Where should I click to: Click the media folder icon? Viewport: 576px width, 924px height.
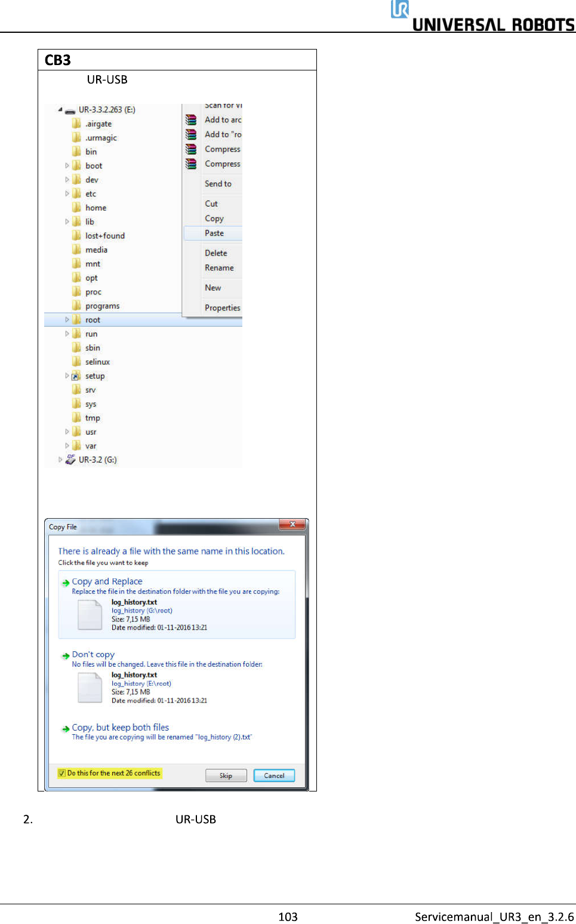76,250
